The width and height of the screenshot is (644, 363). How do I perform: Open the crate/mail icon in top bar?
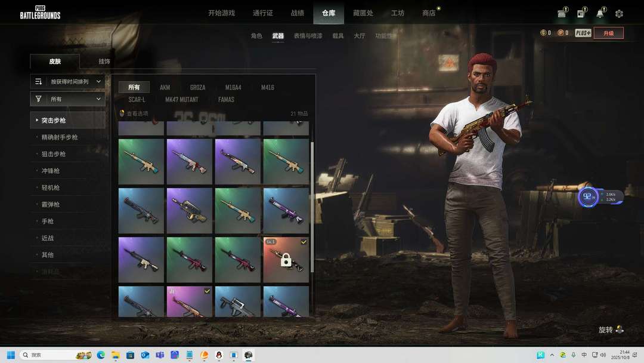(562, 14)
